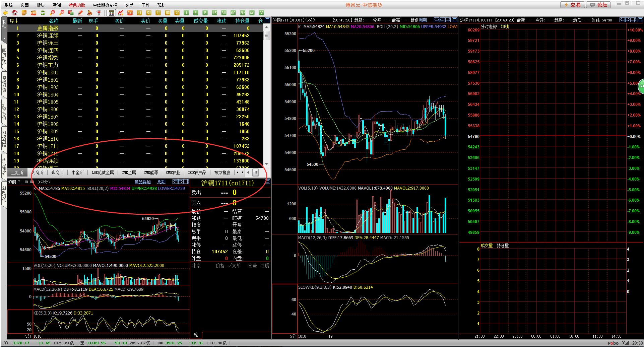Click the zoom-in magnifier icon
Viewport: 644px width, 347px height.
tap(52, 13)
